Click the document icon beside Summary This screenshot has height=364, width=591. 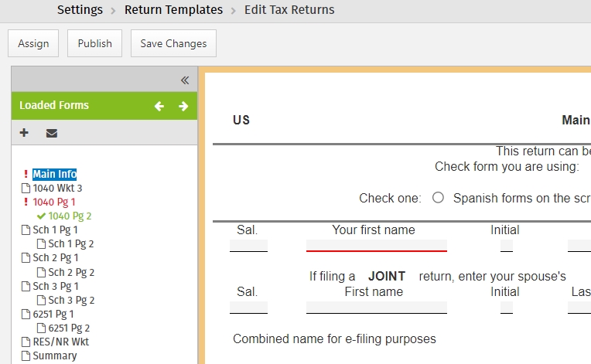click(x=26, y=355)
